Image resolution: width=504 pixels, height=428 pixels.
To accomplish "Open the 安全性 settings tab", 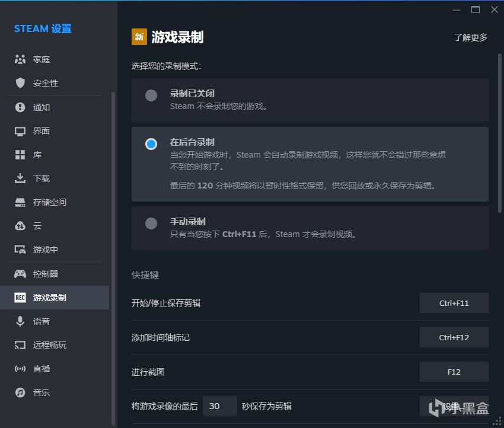I will pos(55,83).
